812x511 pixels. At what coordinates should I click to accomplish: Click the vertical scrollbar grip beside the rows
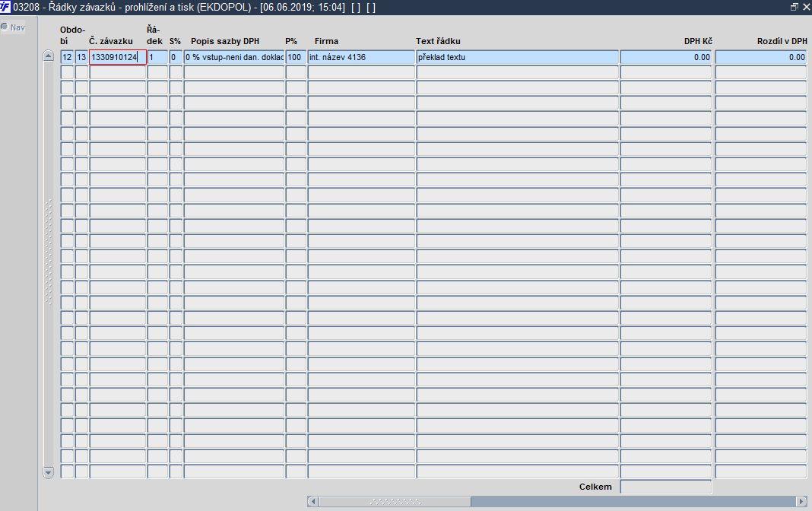[x=49, y=252]
